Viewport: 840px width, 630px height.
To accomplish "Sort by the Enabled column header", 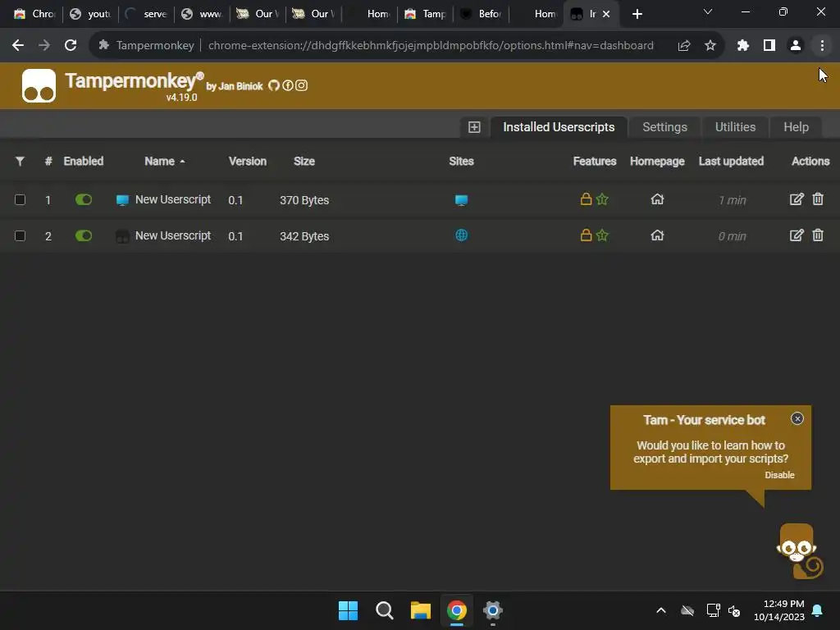I will pos(84,162).
